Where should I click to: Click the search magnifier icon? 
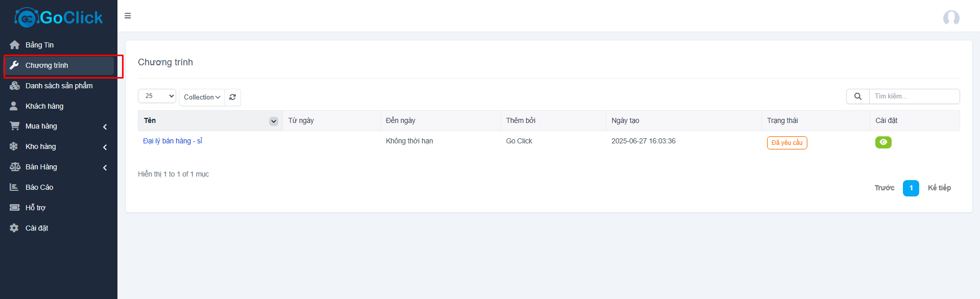pos(858,96)
